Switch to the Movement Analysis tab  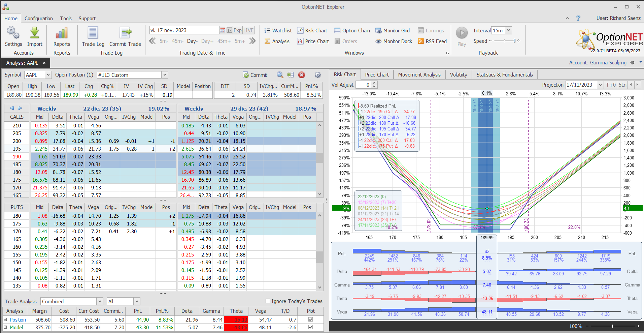click(419, 75)
